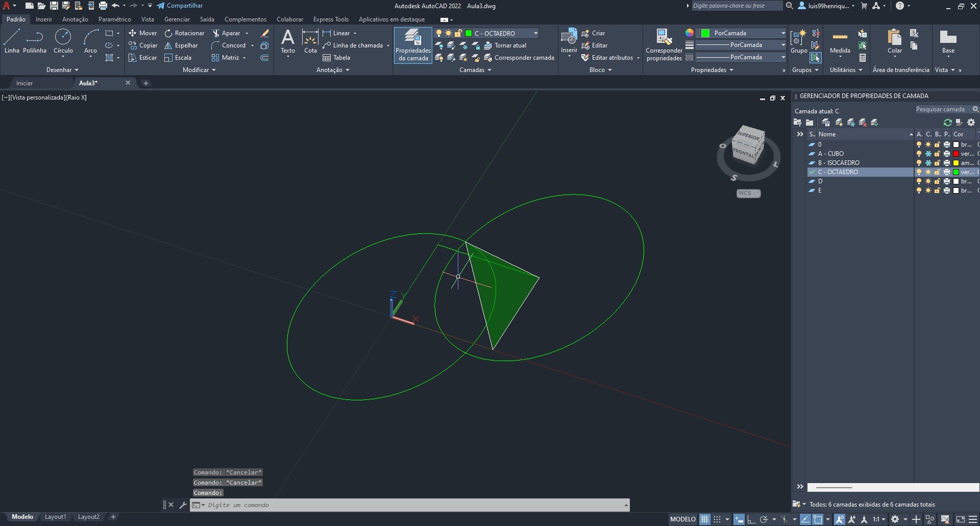The width and height of the screenshot is (980, 526).
Task: Open the Texto tool
Action: [x=288, y=41]
